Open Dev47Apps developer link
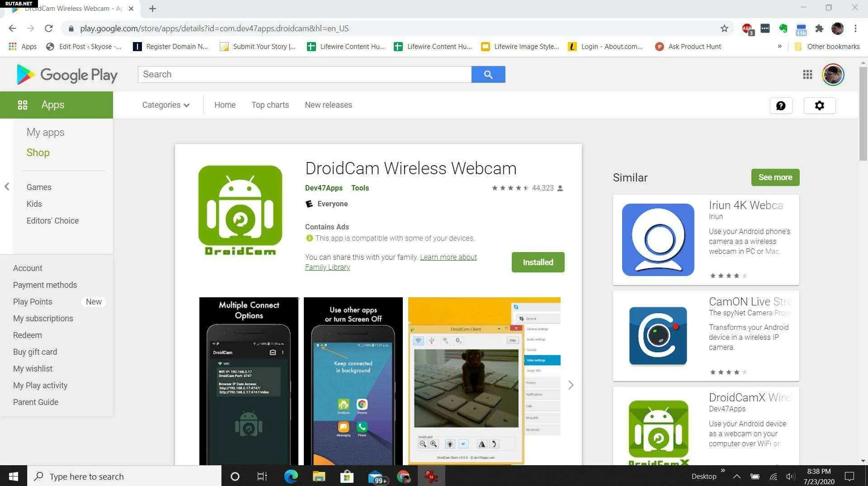868x486 pixels. pyautogui.click(x=324, y=188)
